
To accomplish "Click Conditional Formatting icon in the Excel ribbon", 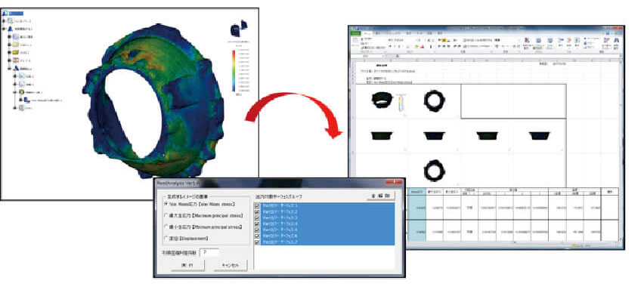I will point(527,41).
